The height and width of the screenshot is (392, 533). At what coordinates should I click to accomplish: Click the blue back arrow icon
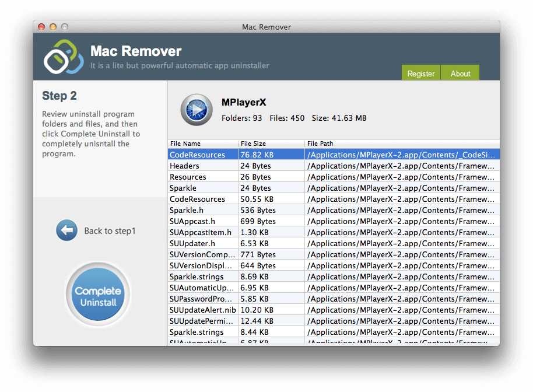66,230
